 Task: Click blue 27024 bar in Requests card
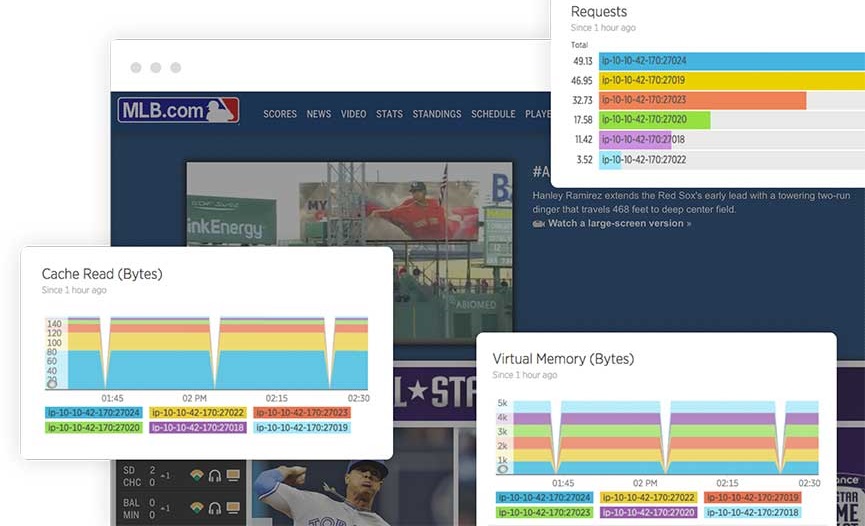[x=732, y=61]
